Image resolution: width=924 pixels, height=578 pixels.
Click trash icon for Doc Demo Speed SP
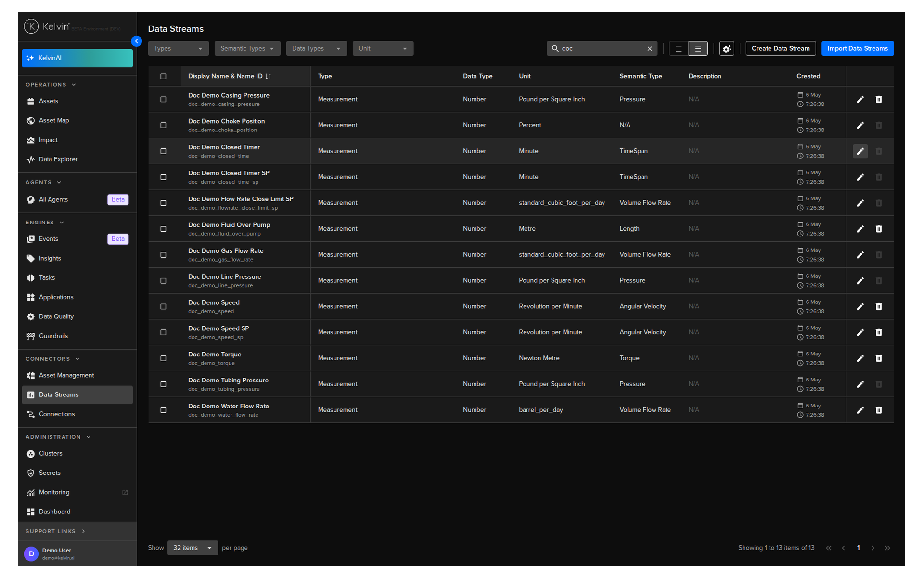879,332
